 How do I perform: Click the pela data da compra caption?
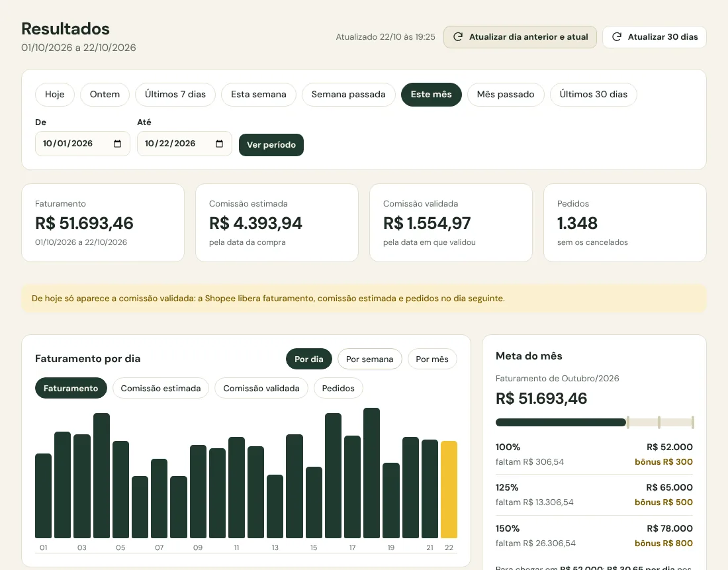coord(248,242)
